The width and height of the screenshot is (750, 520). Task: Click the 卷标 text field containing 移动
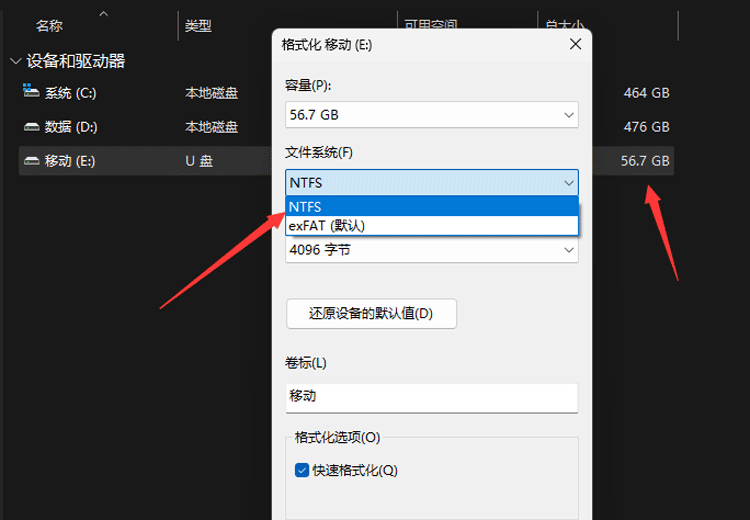pyautogui.click(x=431, y=398)
